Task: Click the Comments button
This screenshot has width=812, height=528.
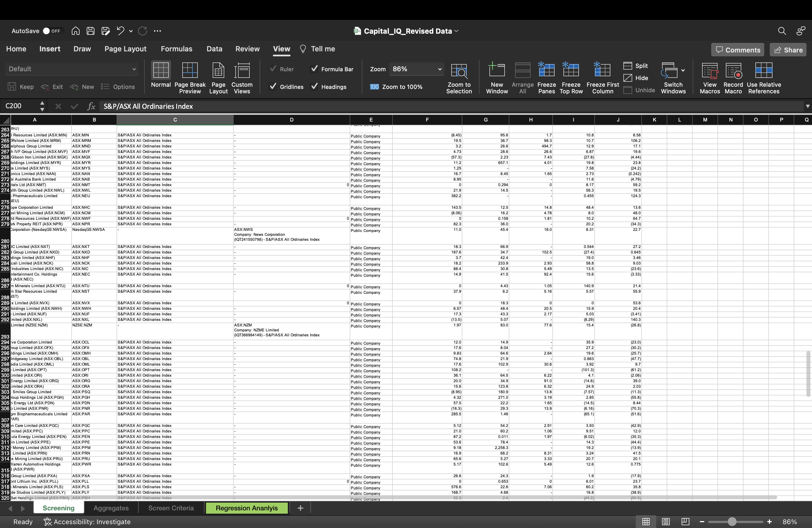Action: coord(738,50)
